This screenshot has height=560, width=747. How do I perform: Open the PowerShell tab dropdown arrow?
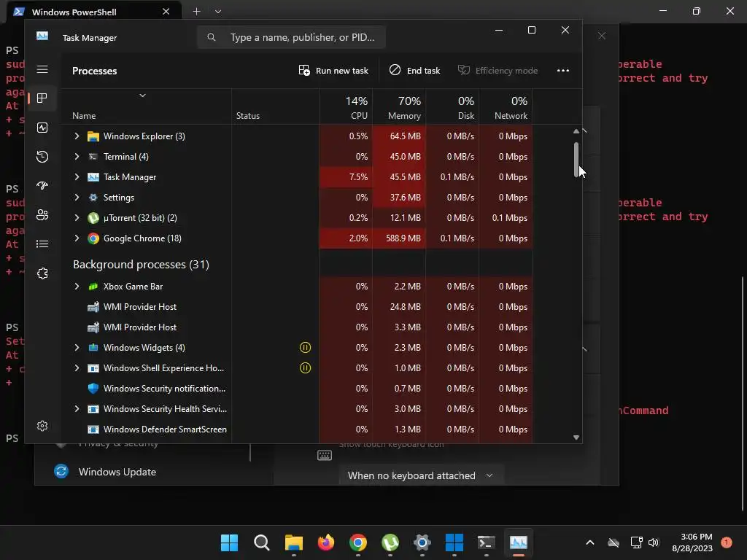click(x=217, y=12)
